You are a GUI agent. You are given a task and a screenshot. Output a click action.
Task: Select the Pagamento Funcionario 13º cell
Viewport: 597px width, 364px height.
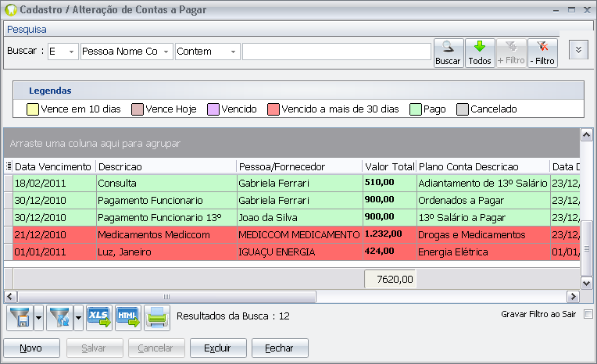[x=166, y=217]
